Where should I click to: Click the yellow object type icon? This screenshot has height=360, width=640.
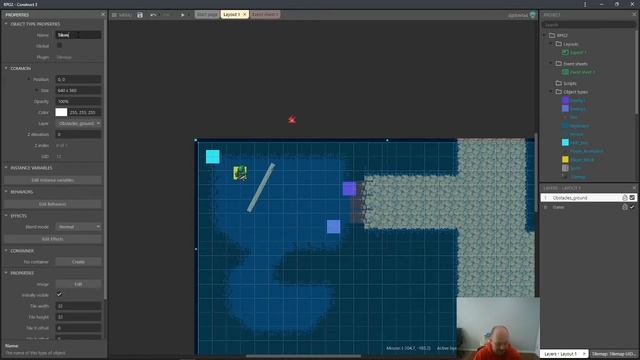click(x=565, y=160)
